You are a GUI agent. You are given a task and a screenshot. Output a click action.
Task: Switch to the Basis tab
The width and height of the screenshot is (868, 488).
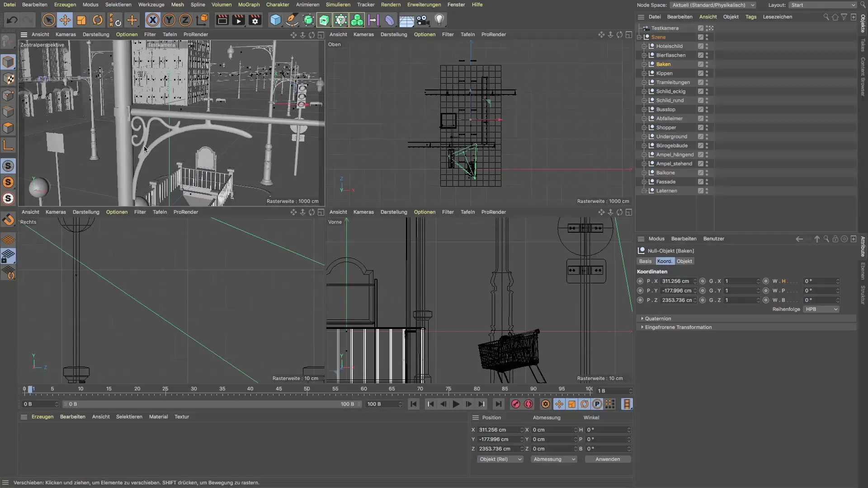(x=645, y=261)
